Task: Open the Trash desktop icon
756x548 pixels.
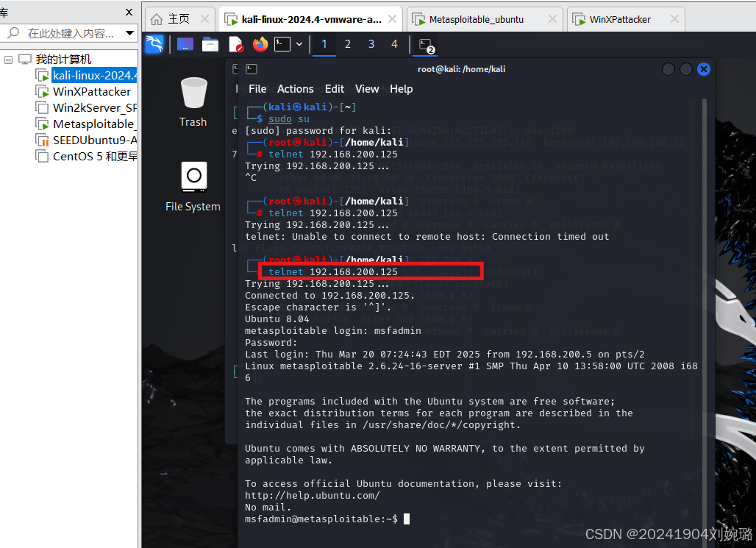Action: (x=193, y=102)
